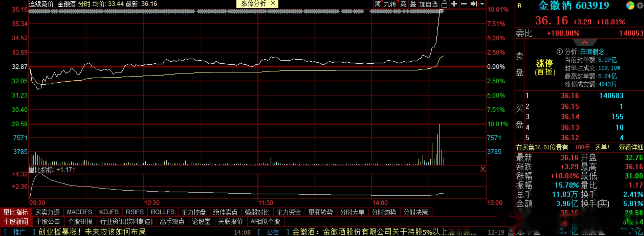Close the 量比指标 indicator panel
644x236 pixels.
point(483,169)
